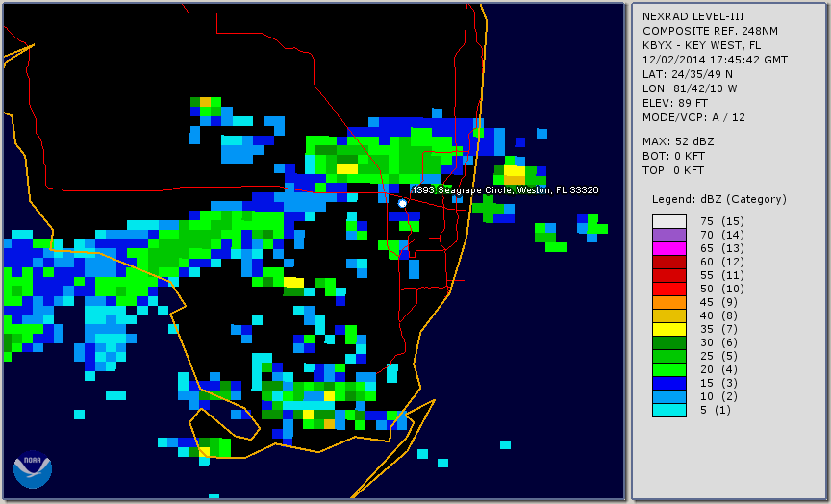Click the NEXRAD LEVEL-III title text
Screen dimensions: 831x504
(694, 17)
